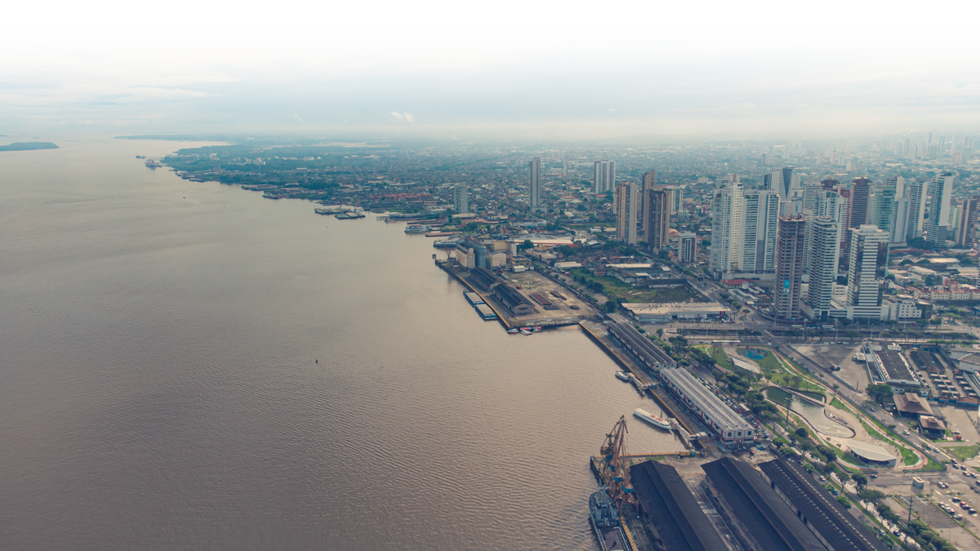Click the blue fountain pool in the park
Viewport: 980px width, 551px height.
tap(755, 354)
